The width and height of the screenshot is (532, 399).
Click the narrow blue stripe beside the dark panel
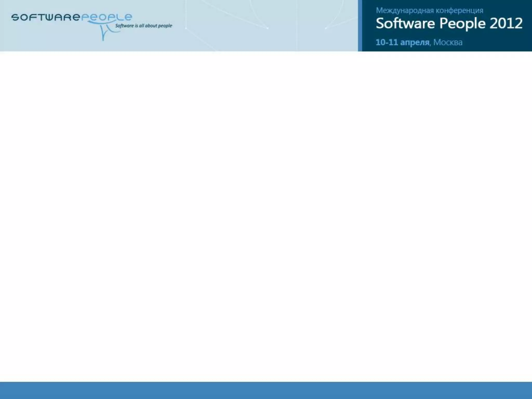click(x=360, y=25)
